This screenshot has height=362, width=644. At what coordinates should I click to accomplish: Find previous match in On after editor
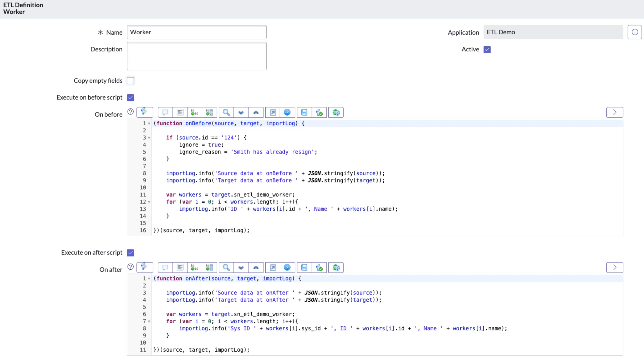(x=256, y=267)
